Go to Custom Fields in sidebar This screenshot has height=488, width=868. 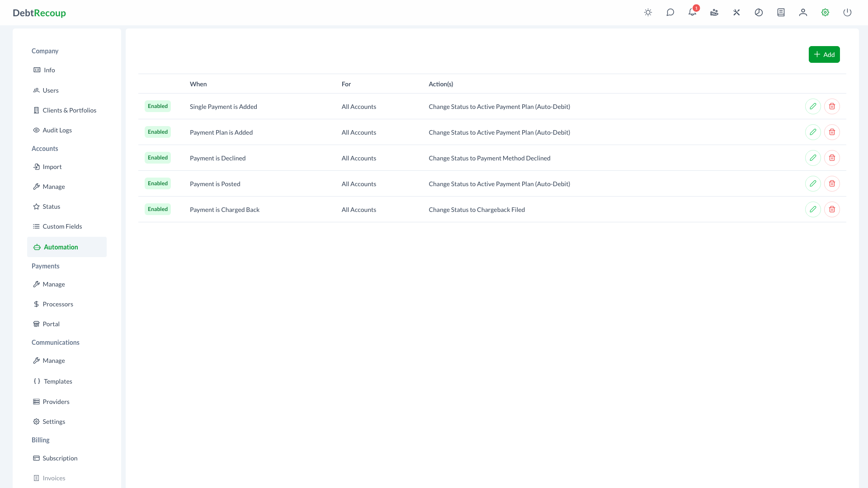[x=62, y=226]
